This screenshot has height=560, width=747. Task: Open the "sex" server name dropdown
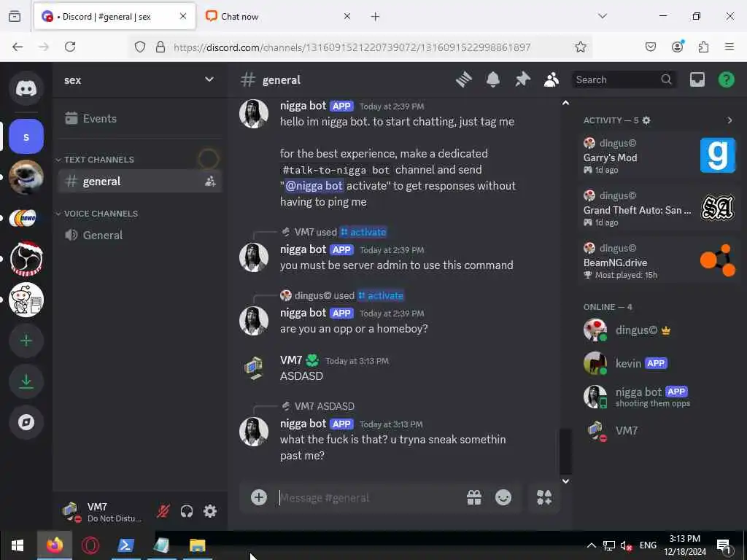tap(139, 80)
